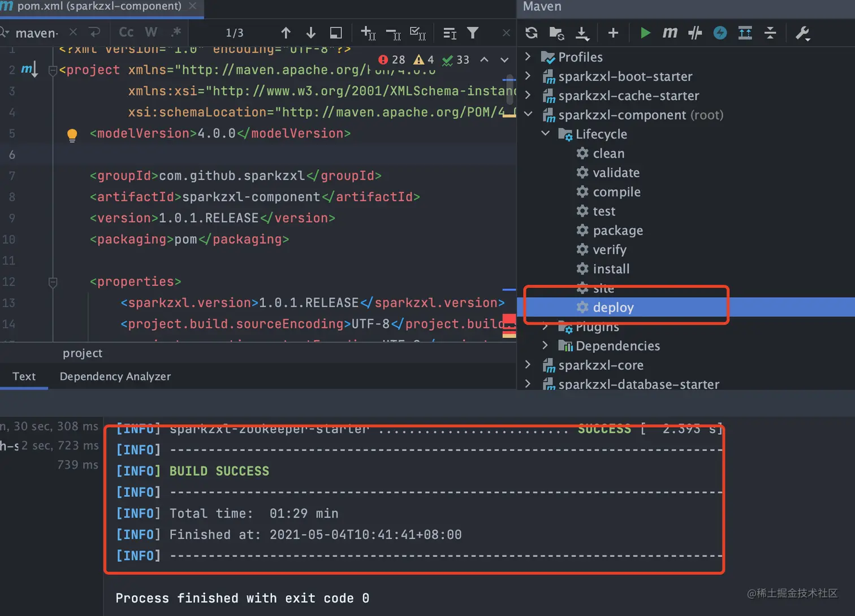Click the 4 warnings indicator
Image resolution: width=855 pixels, height=616 pixels.
[424, 59]
